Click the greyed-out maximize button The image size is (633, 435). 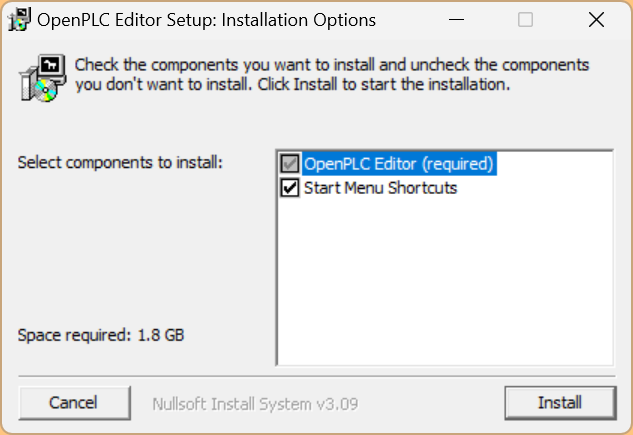525,20
